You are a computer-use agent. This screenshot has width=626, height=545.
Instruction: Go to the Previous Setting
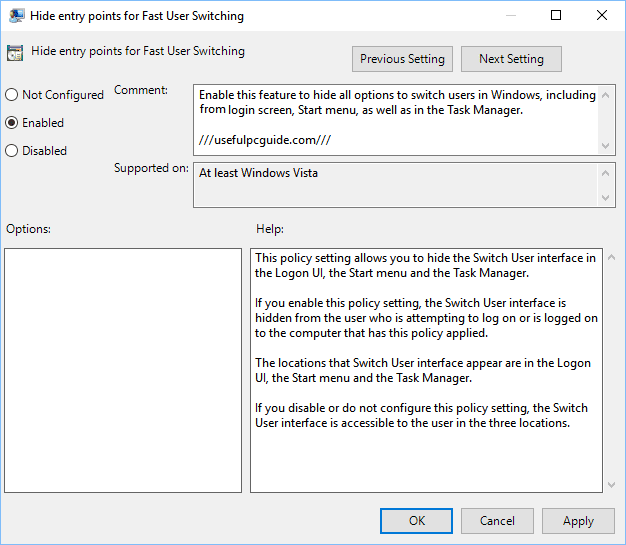tap(402, 59)
